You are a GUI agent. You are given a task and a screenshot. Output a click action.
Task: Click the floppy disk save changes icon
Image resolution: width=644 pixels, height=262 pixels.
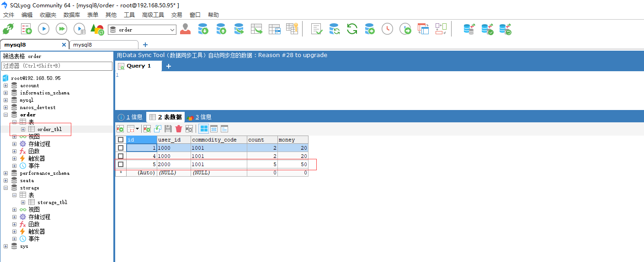[168, 129]
